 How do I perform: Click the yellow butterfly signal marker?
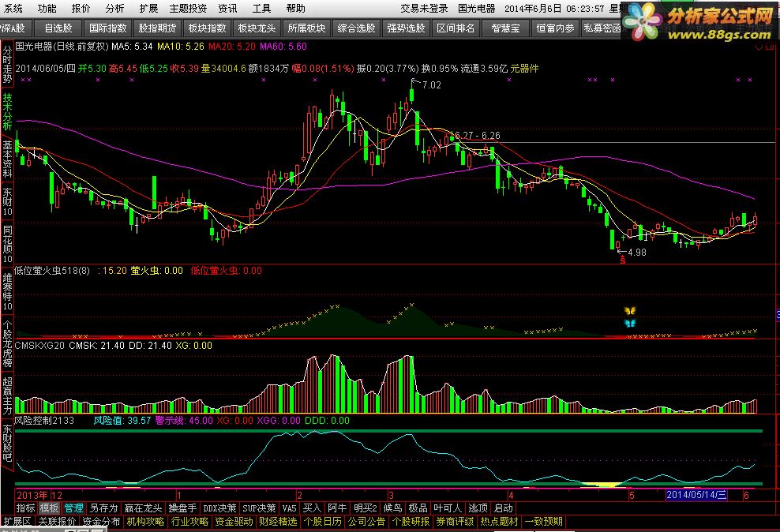pyautogui.click(x=630, y=311)
